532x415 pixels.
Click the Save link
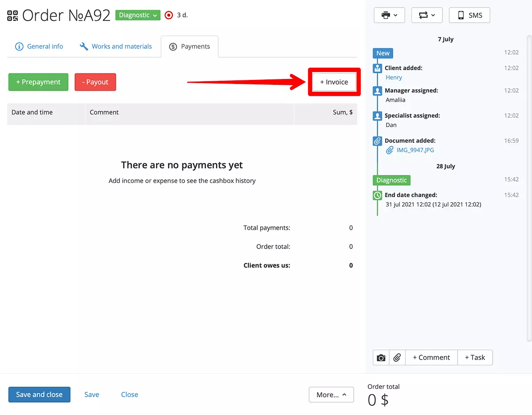(x=92, y=395)
